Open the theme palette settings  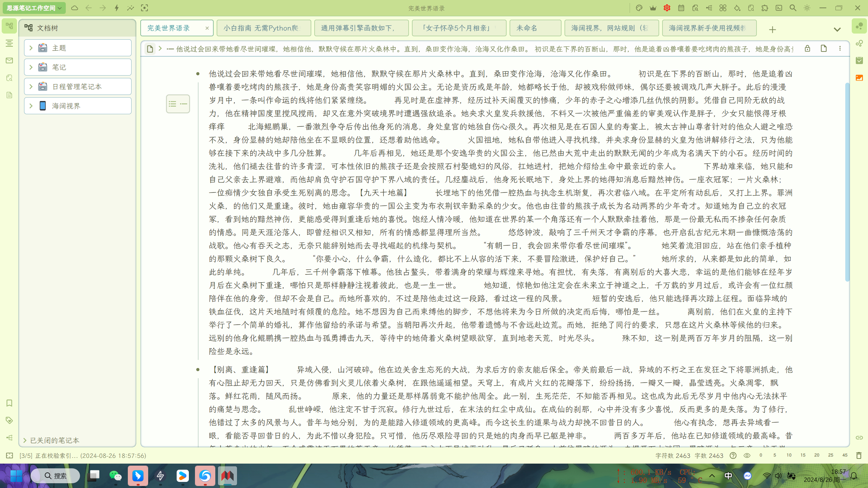point(639,8)
